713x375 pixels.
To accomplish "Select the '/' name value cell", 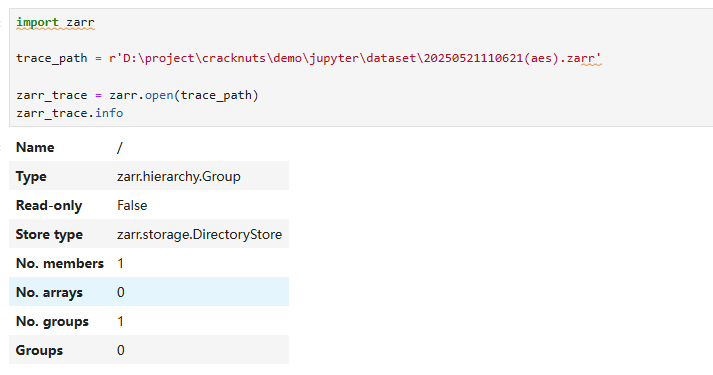I will (x=120, y=147).
